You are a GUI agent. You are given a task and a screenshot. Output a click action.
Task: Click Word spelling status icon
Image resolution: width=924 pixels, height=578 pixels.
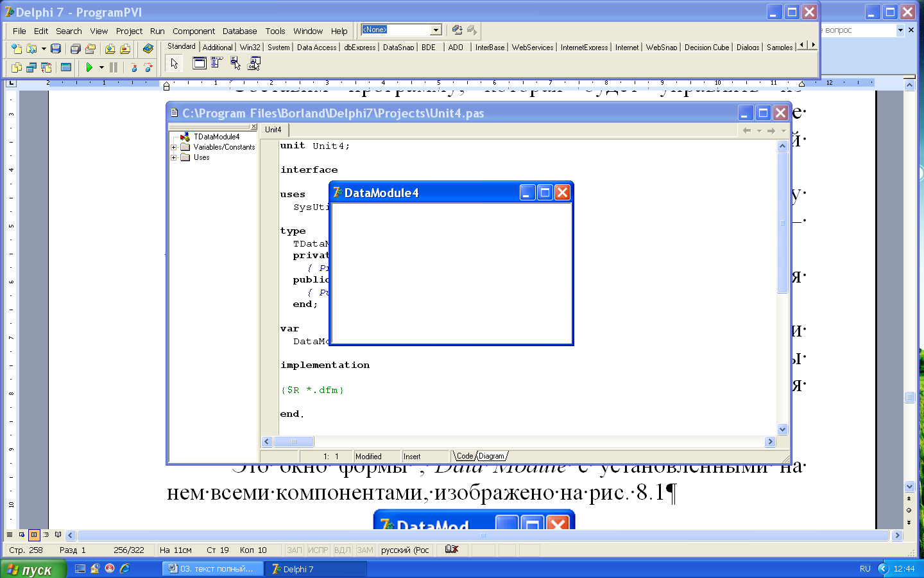coord(452,549)
